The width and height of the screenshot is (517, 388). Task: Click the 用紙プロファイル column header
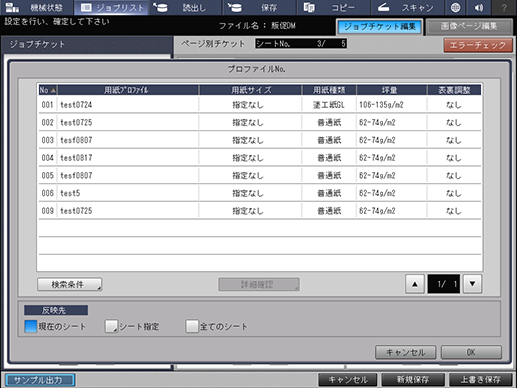pos(128,90)
